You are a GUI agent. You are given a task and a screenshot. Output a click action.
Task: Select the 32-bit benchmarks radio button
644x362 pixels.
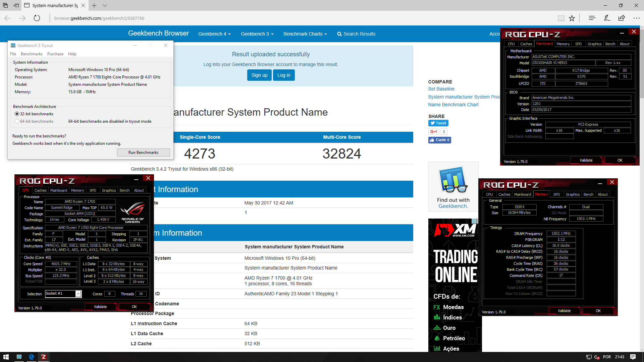coord(17,114)
